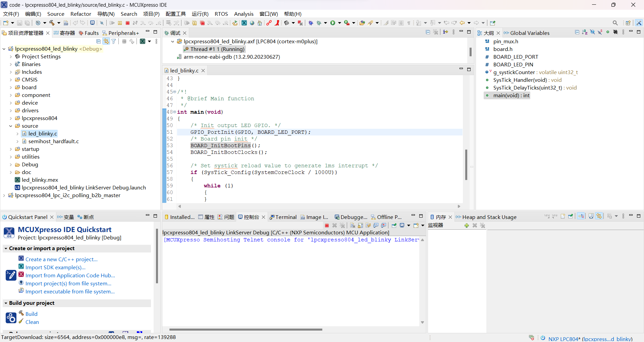Screen dimensions: 644x342
Task: Click the Display Selected Console icon
Action: click(402, 225)
